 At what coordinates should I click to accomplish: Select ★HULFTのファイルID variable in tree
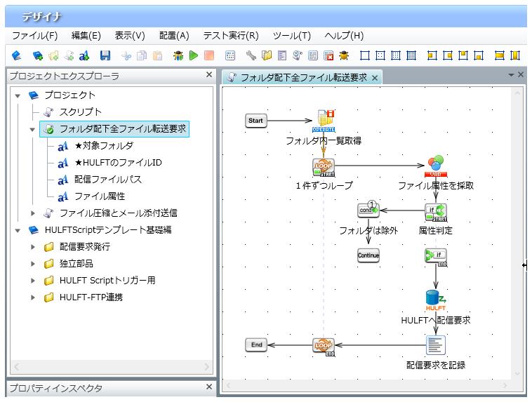tap(110, 163)
